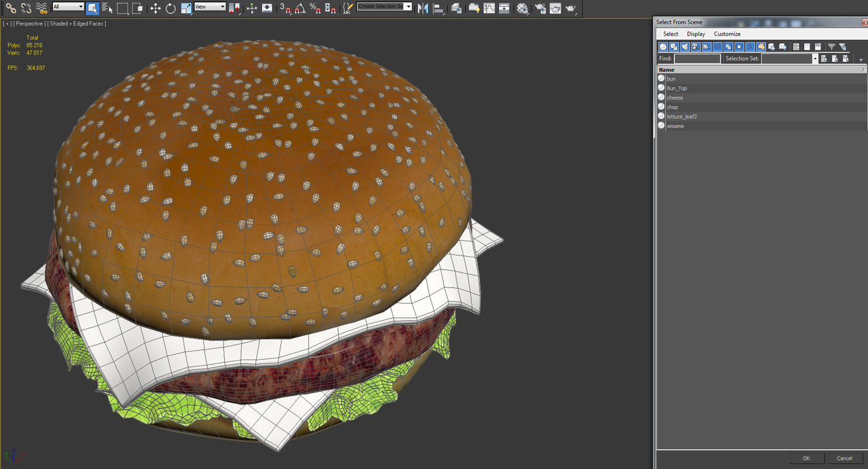Screen dimensions: 868x469
Task: Toggle Display Cameras filter in dialog
Action: 696,47
